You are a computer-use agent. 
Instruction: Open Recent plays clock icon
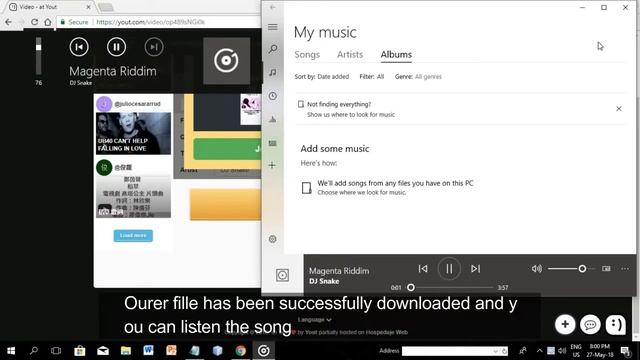pos(273,96)
